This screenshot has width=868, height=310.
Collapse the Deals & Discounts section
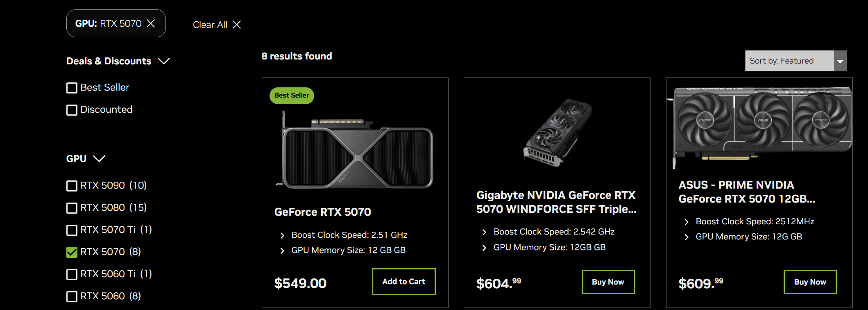(164, 61)
